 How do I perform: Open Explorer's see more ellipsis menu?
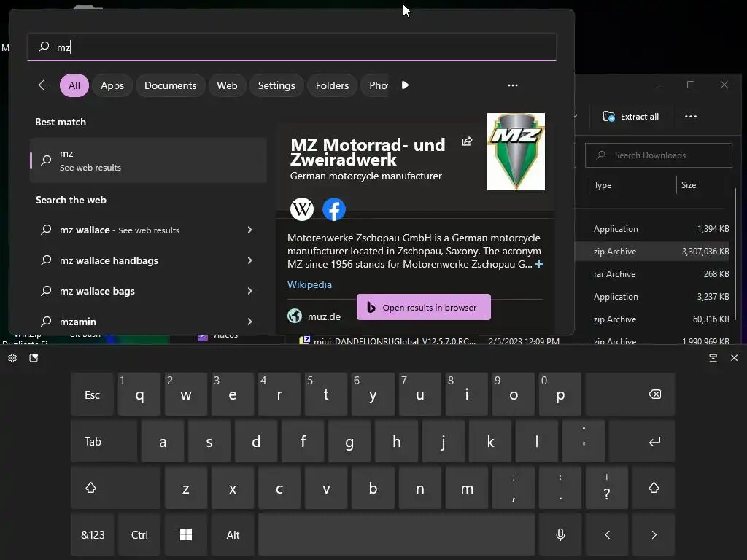click(x=690, y=117)
